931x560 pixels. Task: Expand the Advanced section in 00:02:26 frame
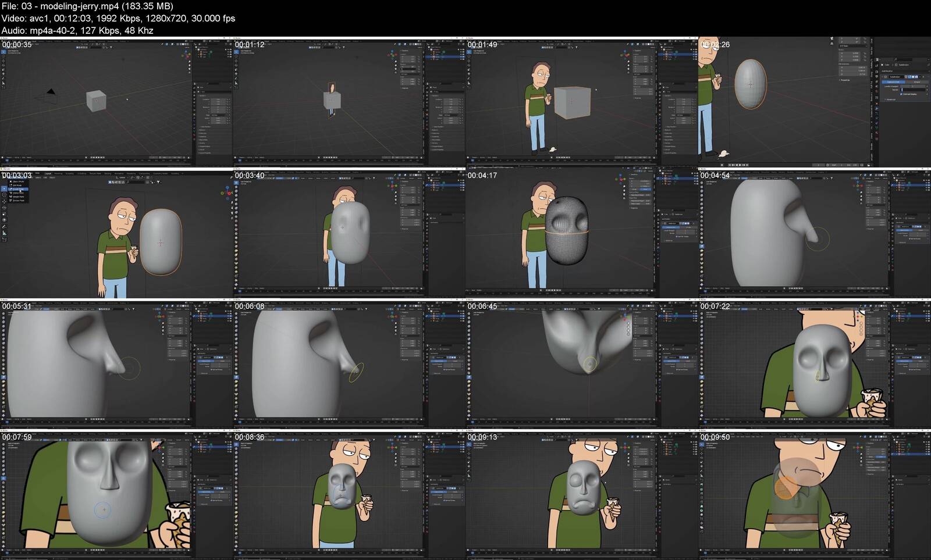coord(890,99)
